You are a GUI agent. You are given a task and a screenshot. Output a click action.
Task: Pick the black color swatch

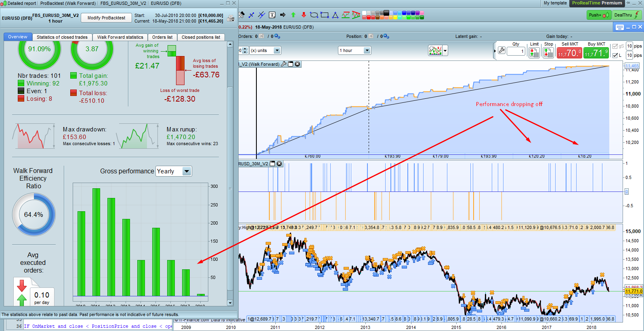tap(386, 13)
